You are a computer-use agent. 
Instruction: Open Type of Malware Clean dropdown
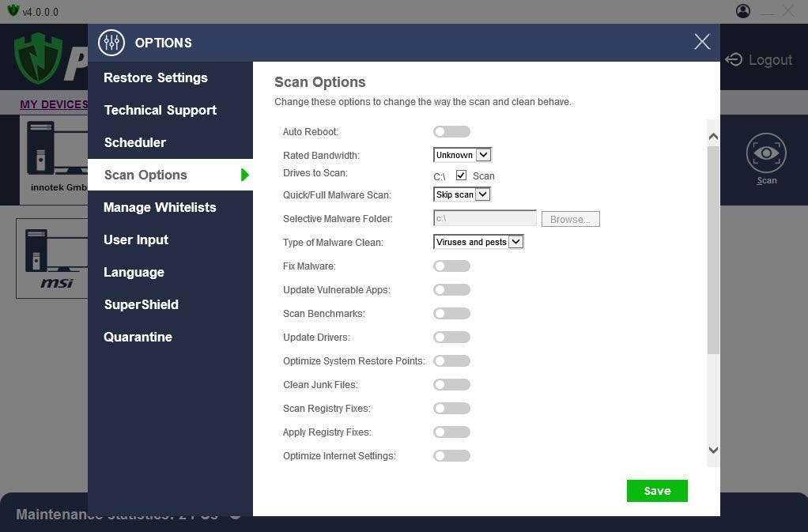coord(478,242)
